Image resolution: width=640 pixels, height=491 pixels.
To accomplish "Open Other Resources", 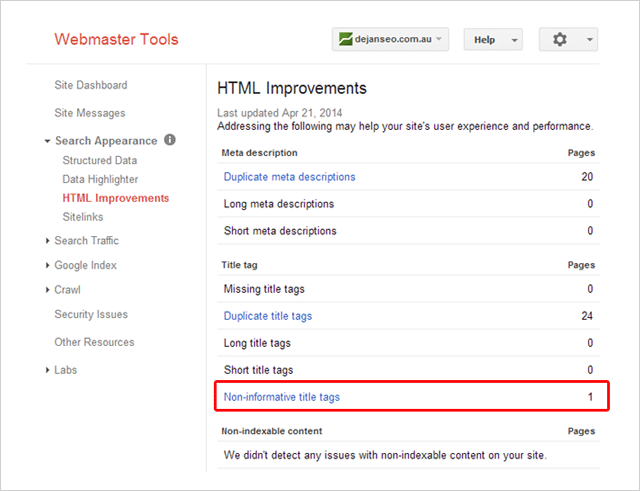I will click(x=94, y=342).
